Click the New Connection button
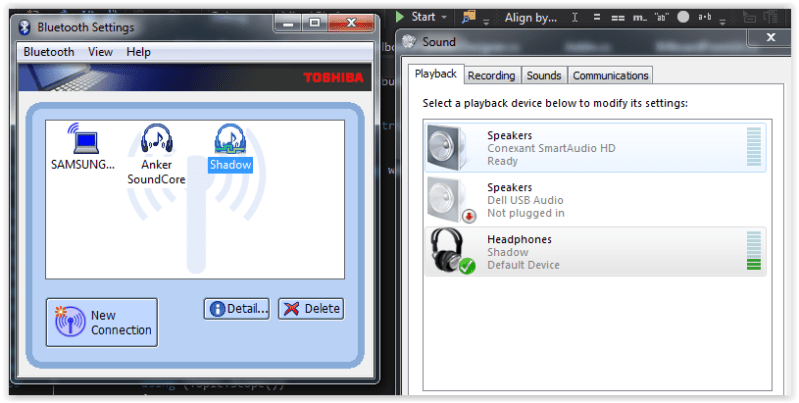 click(102, 323)
